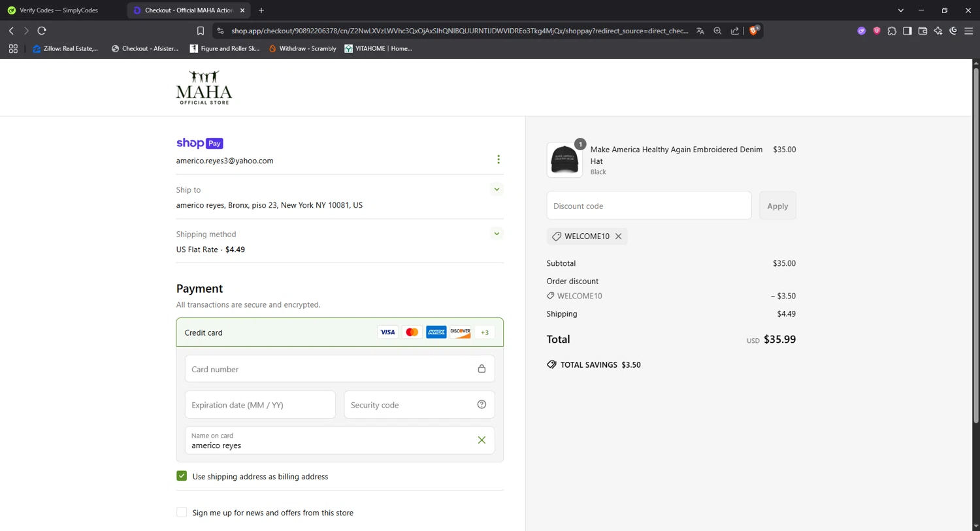Open the three-dot account options menu
This screenshot has width=980, height=531.
pos(498,159)
